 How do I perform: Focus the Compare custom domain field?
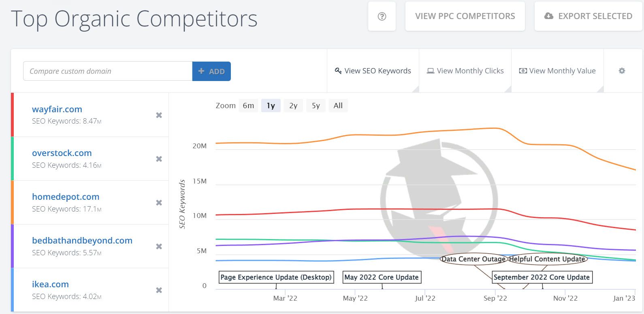tap(108, 71)
